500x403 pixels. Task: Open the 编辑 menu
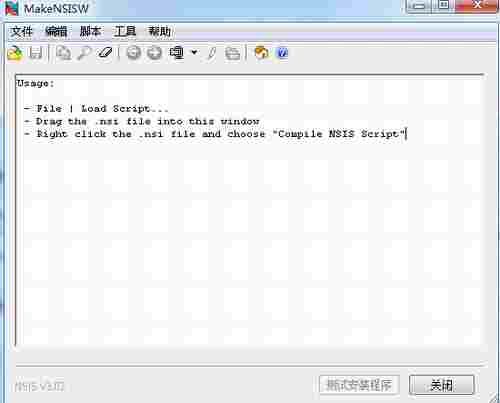click(x=56, y=32)
